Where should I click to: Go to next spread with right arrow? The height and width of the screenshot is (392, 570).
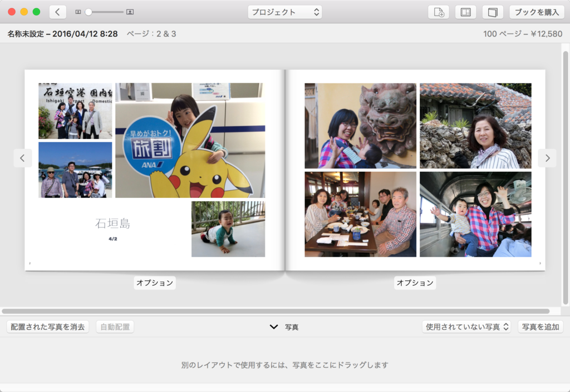coord(548,158)
